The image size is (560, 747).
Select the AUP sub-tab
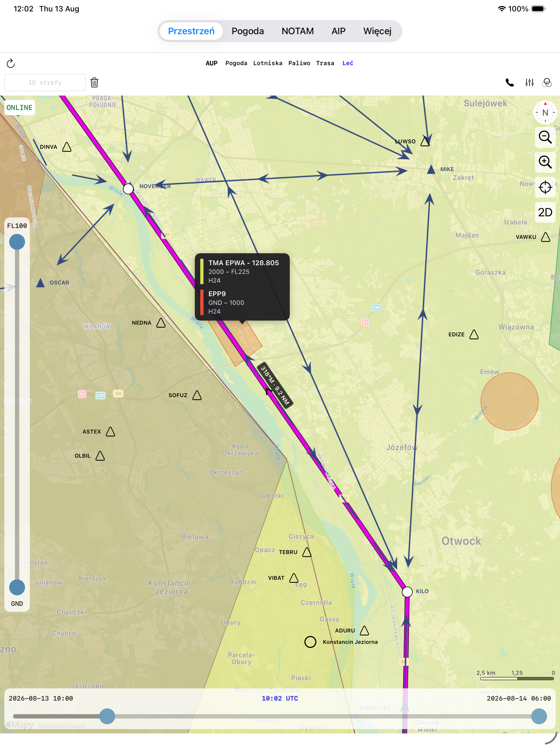tap(212, 63)
